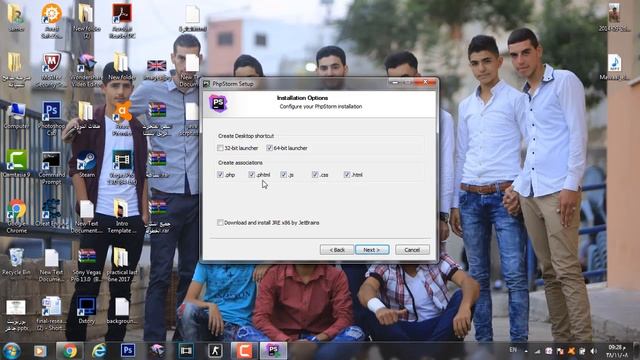Open Google Chrome desktop shortcut
640x360 pixels.
16,216
